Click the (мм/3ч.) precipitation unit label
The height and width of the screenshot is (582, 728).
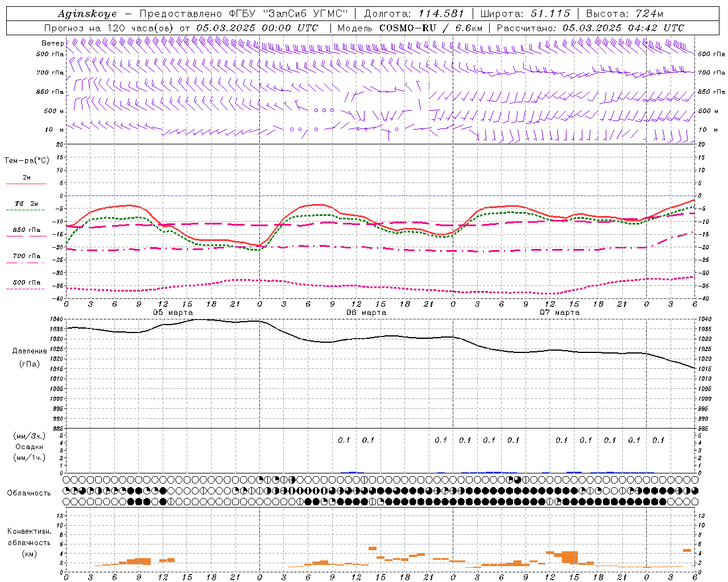[x=30, y=436]
